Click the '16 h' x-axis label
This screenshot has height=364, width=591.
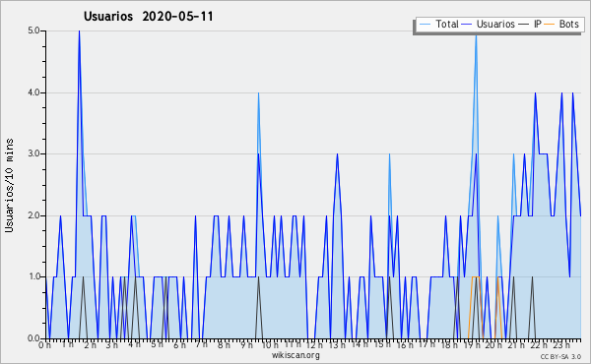404,344
